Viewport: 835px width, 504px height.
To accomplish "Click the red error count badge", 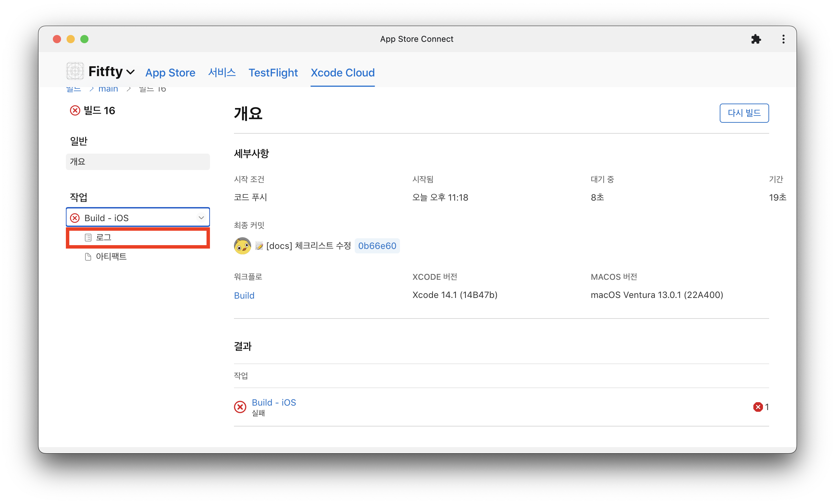I will pos(758,407).
